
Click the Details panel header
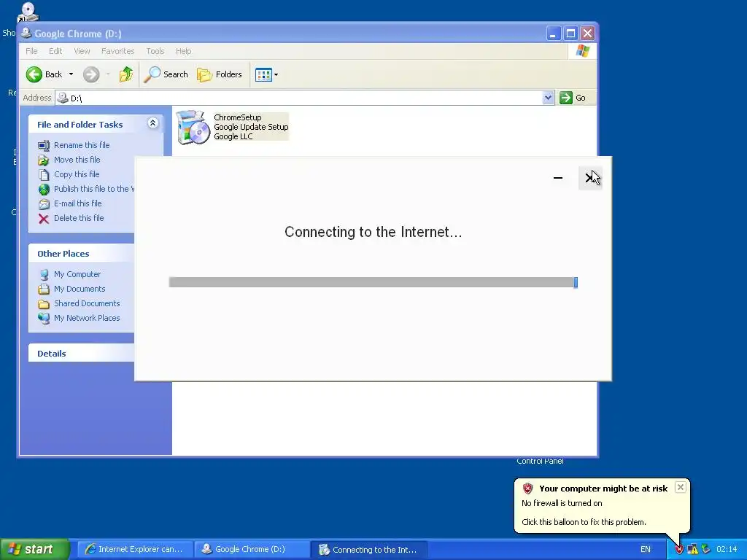coord(81,354)
